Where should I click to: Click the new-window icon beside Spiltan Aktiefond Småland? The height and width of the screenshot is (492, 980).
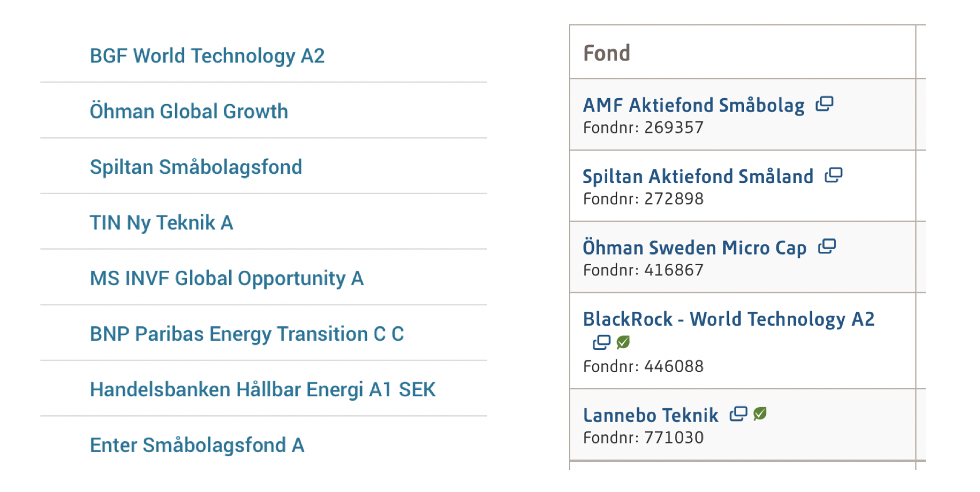click(x=833, y=175)
